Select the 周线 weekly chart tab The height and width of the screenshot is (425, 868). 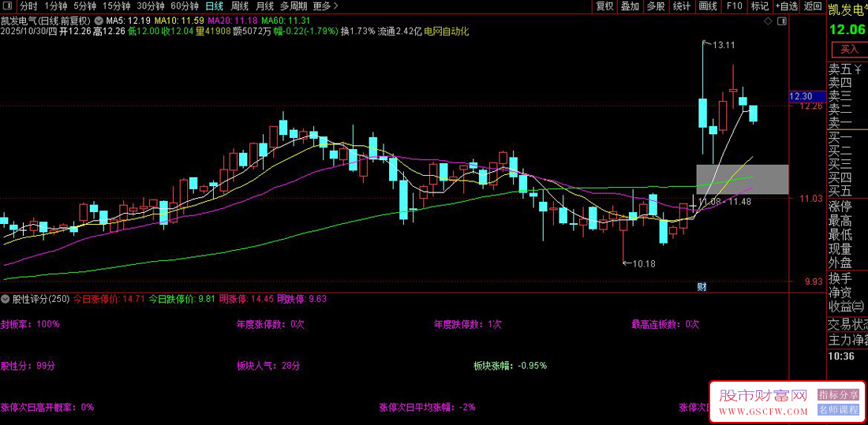coord(240,6)
